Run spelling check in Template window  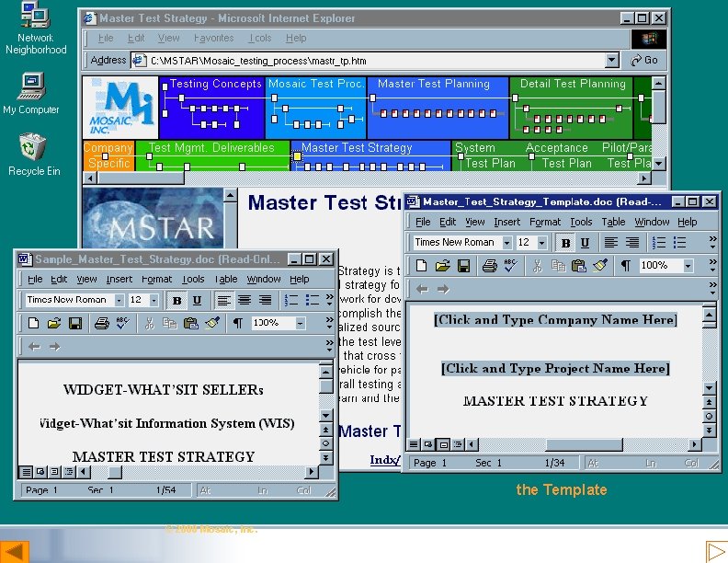point(511,266)
